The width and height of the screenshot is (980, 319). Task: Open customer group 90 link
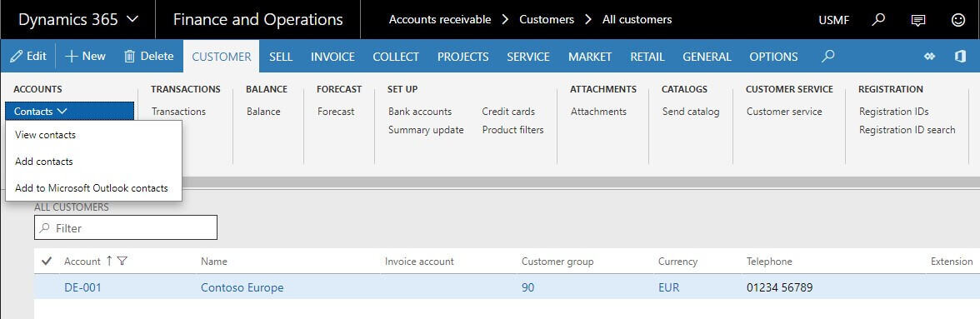(528, 288)
